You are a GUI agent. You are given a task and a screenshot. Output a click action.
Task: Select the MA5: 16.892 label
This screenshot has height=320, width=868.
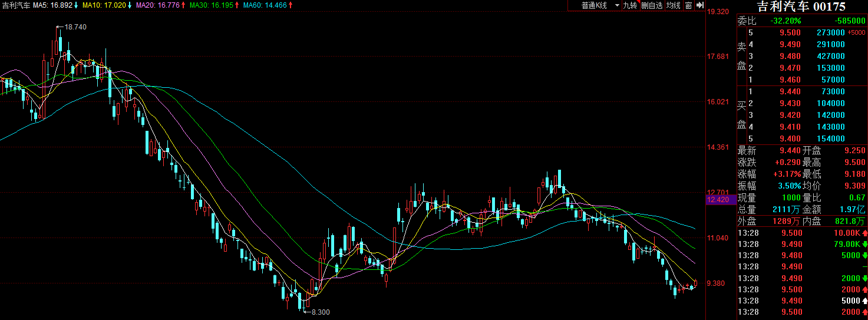click(52, 5)
